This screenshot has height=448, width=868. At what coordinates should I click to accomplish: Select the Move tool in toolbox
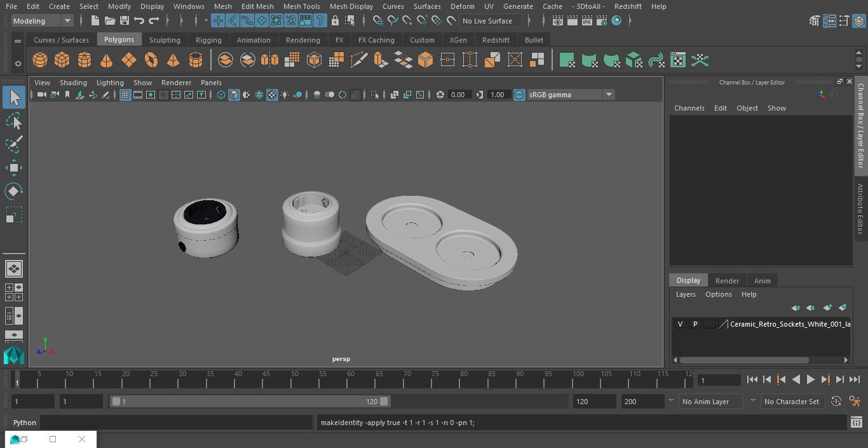pos(13,168)
